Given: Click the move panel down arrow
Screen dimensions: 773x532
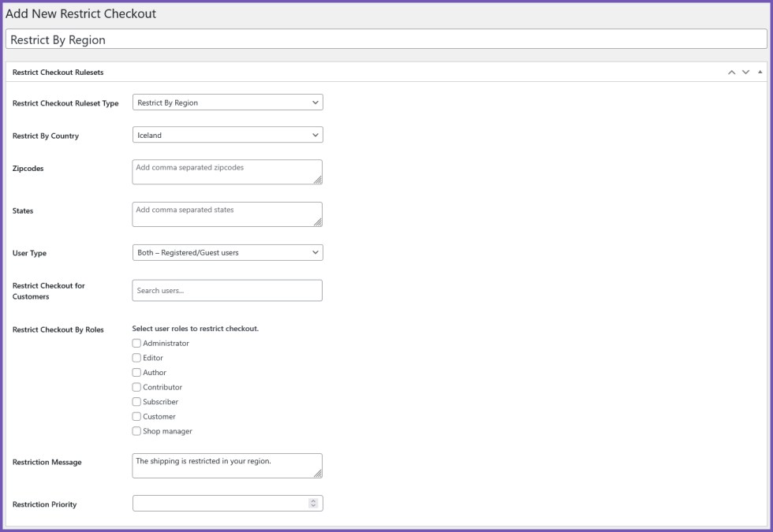Looking at the screenshot, I should coord(745,70).
